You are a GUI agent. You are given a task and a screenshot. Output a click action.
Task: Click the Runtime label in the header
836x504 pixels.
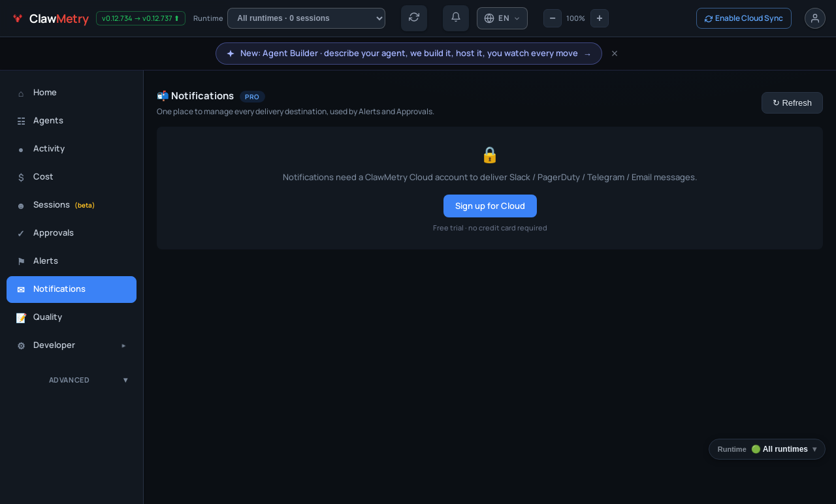pos(208,18)
